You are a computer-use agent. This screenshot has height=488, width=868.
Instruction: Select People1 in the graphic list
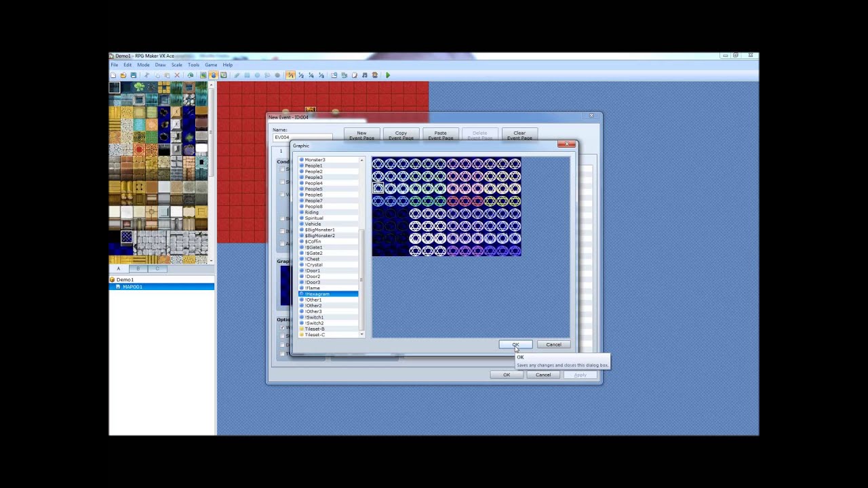329,166
